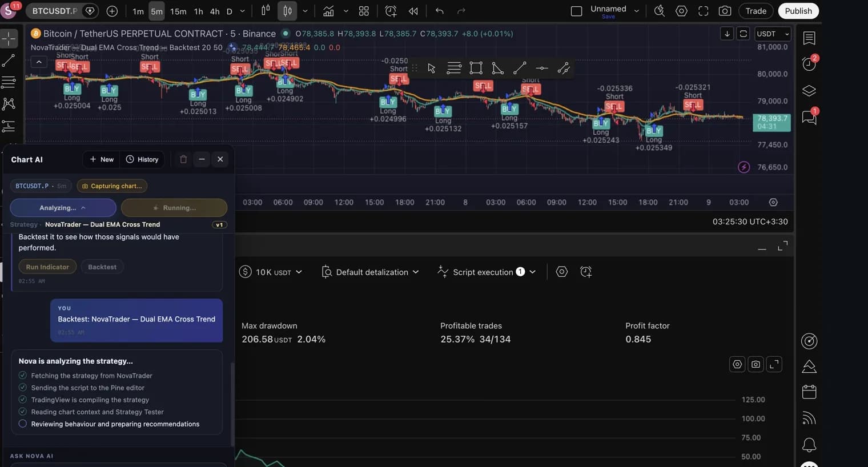Open strategy tester settings gear icon
868x467 pixels.
tap(562, 272)
